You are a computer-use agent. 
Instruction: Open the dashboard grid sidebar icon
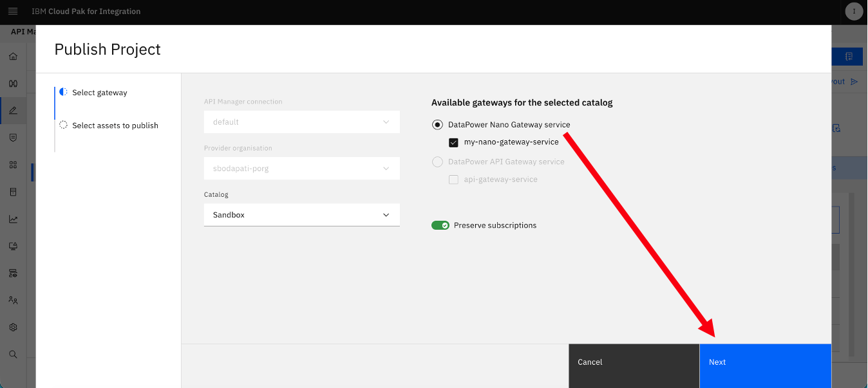(13, 165)
